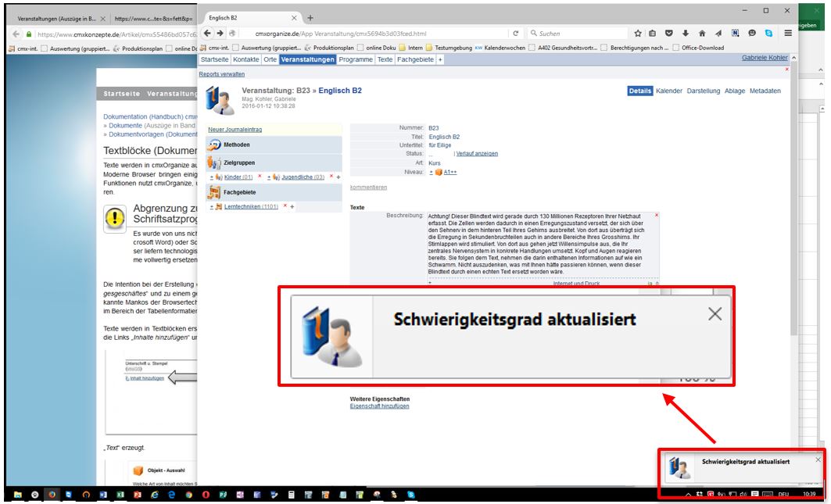This screenshot has width=831, height=504.
Task: Click the 'Verlauf anzeigen' link
Action: tap(477, 153)
